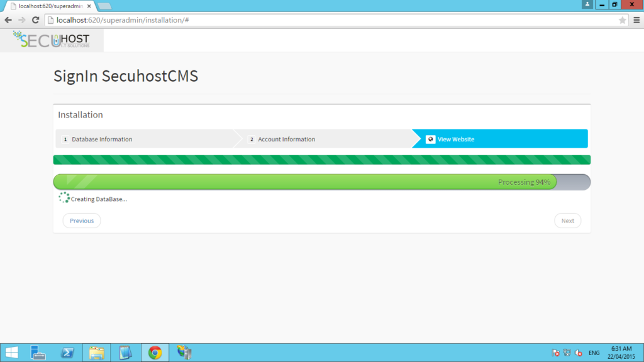Click the back navigation arrow
Image resolution: width=644 pixels, height=362 pixels.
click(x=8, y=19)
